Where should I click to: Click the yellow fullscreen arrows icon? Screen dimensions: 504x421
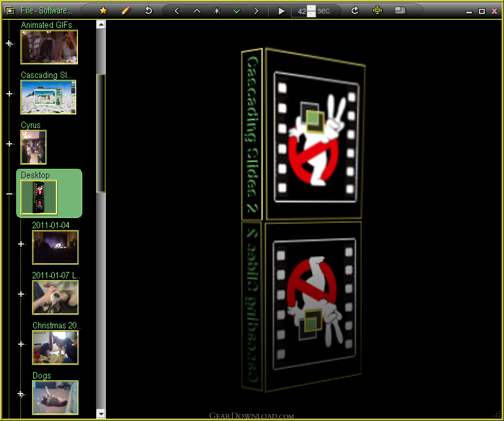pos(377,10)
